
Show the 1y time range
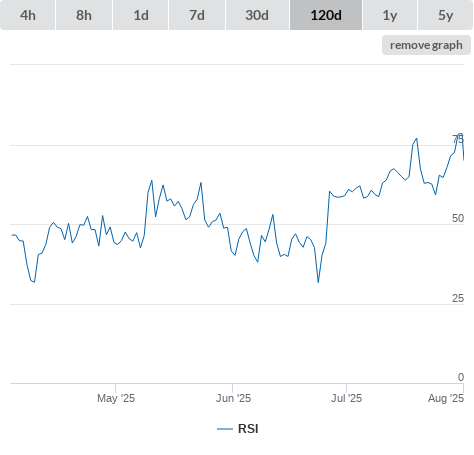390,15
